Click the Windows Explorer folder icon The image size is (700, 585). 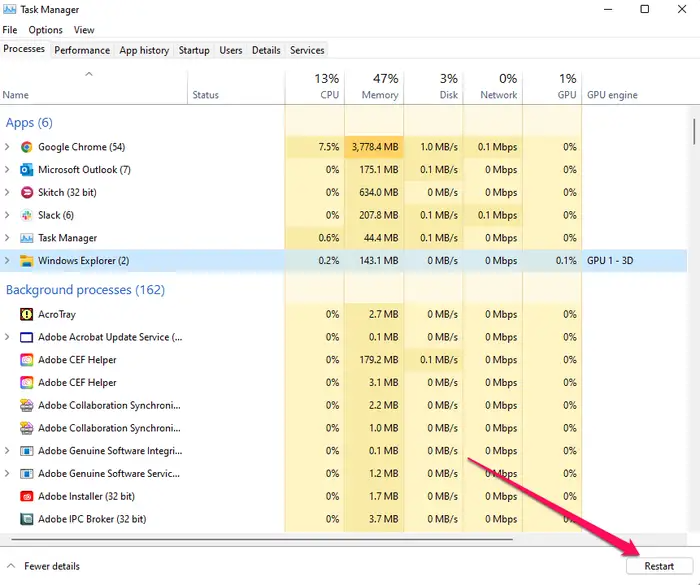pyautogui.click(x=26, y=261)
